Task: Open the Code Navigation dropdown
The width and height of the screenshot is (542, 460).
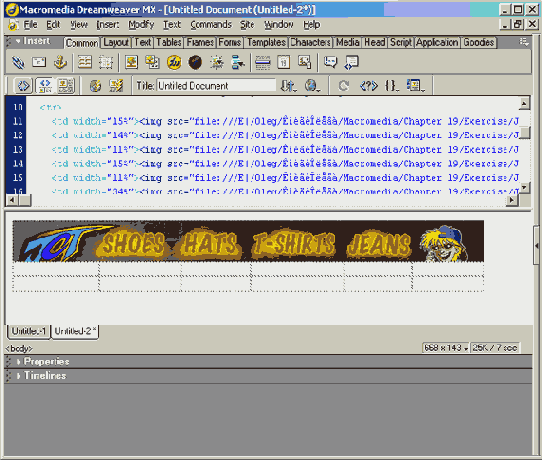Action: tap(392, 85)
